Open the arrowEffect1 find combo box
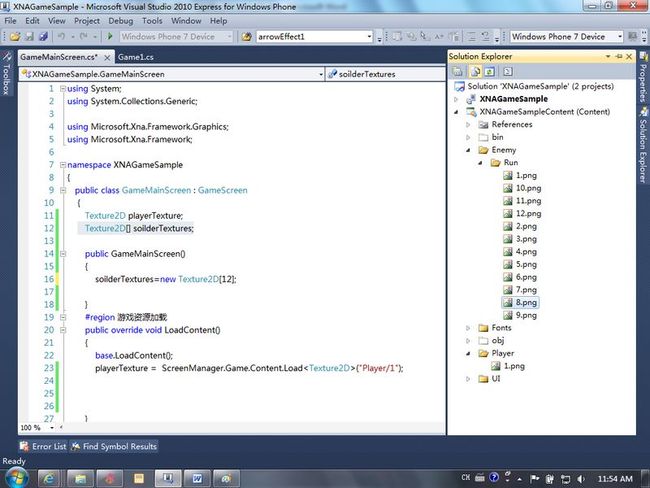Screen dimensions: 650x488 point(369,36)
